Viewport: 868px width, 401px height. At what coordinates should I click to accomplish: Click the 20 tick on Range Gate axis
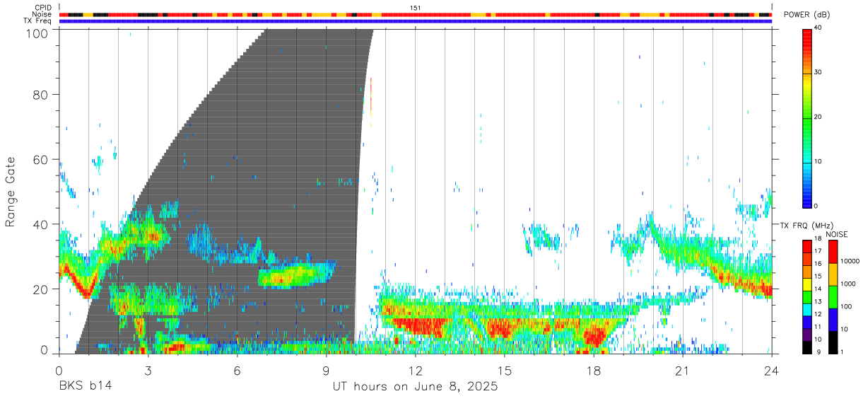[x=42, y=289]
